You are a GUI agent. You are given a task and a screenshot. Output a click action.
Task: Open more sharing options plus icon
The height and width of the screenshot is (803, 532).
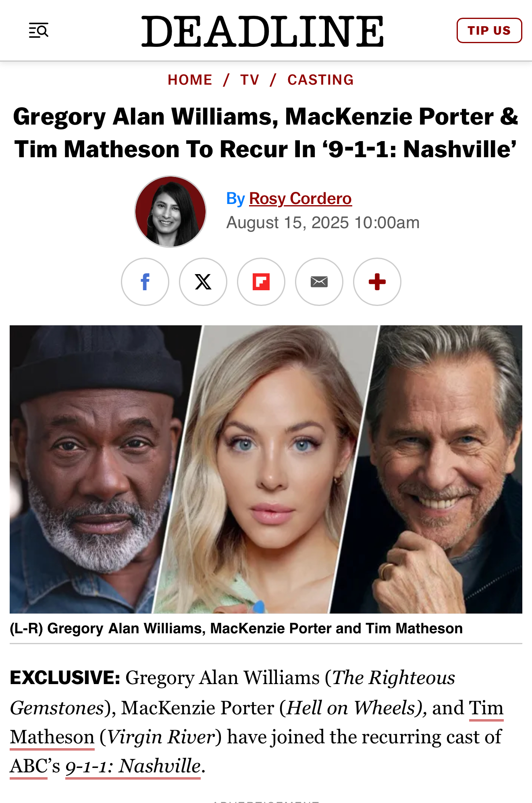(377, 282)
